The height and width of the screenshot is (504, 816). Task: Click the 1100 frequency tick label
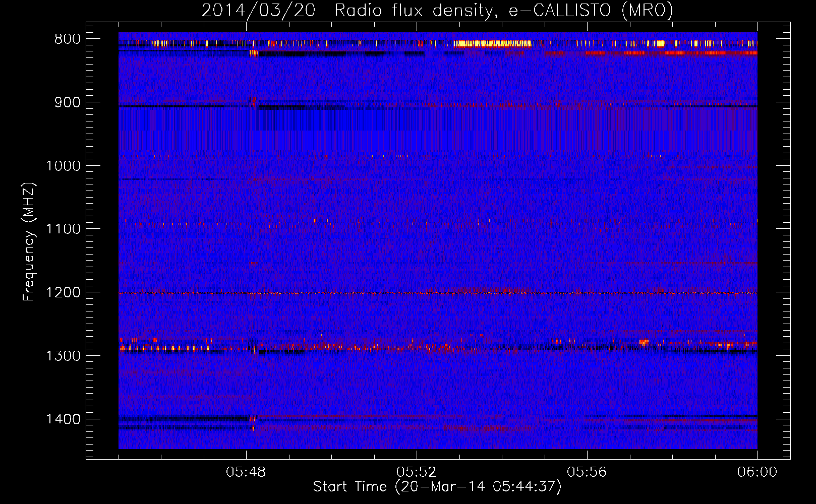tap(64, 229)
